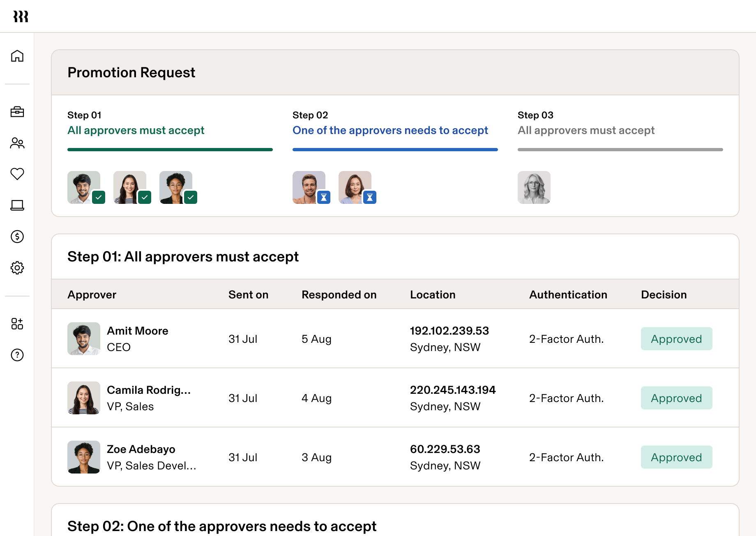Click 2-Factor Auth. in Camila's row

click(x=566, y=398)
